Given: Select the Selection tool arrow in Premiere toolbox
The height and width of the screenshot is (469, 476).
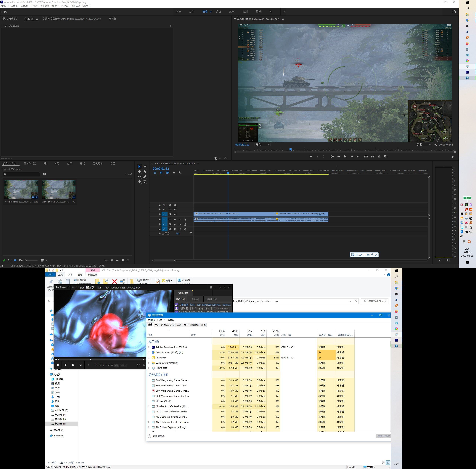Looking at the screenshot, I should click(139, 167).
